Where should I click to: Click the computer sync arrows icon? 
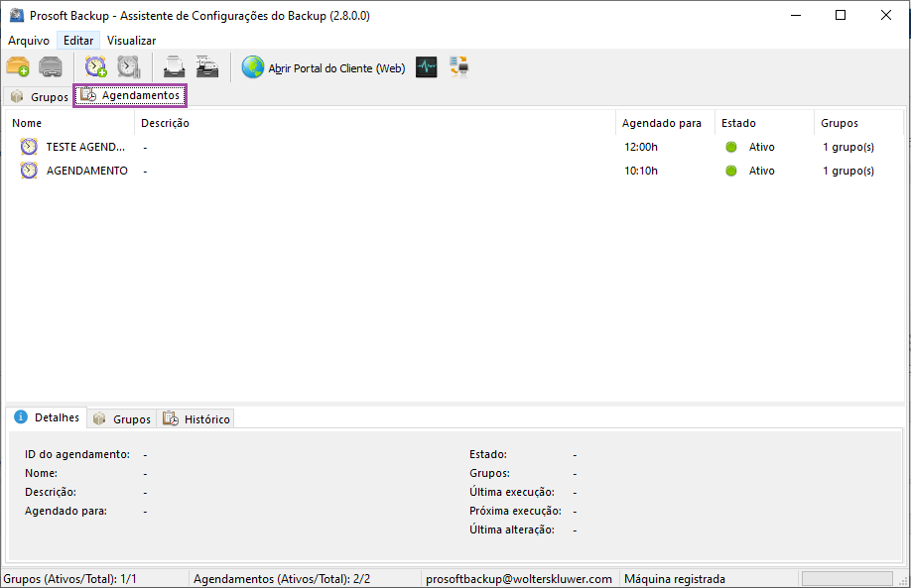tap(459, 66)
